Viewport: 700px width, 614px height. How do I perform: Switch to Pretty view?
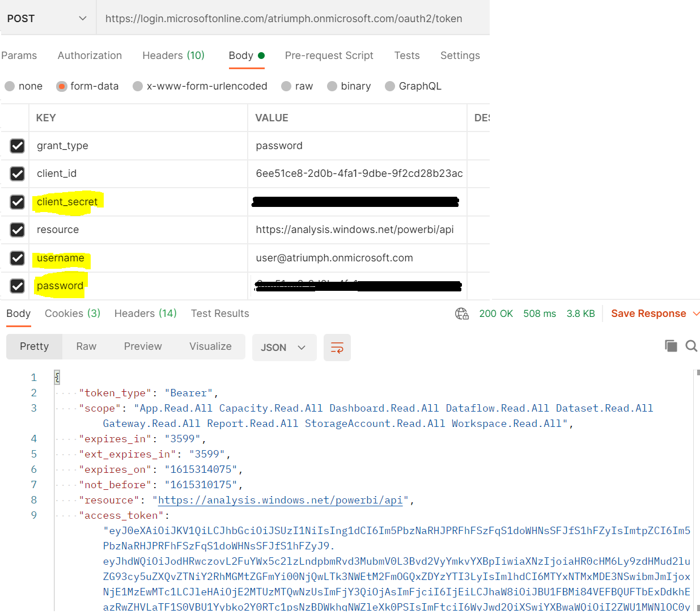tap(34, 346)
